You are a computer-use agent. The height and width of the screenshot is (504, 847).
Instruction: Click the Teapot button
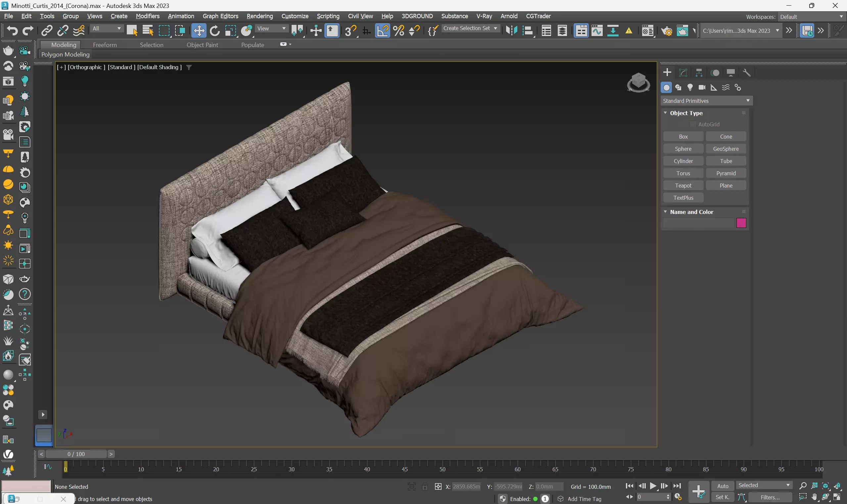(x=683, y=186)
